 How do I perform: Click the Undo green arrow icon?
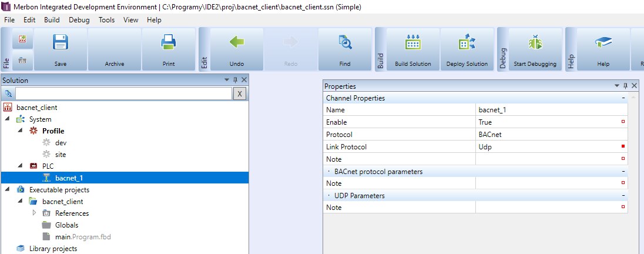pos(237,42)
